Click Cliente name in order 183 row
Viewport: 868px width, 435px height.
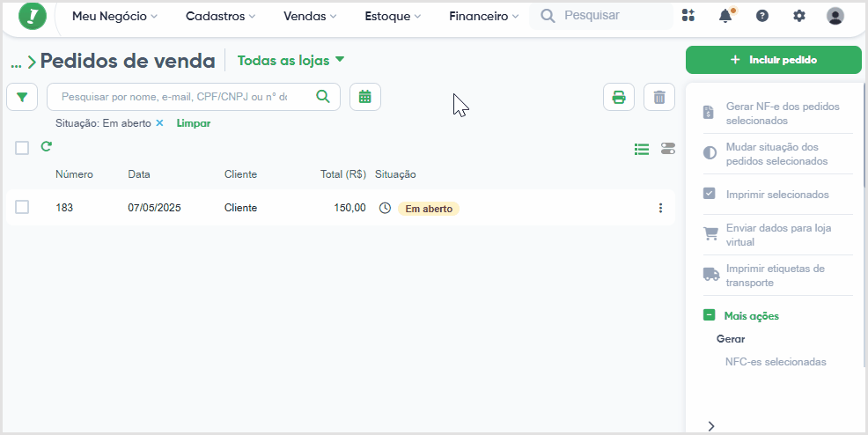241,208
